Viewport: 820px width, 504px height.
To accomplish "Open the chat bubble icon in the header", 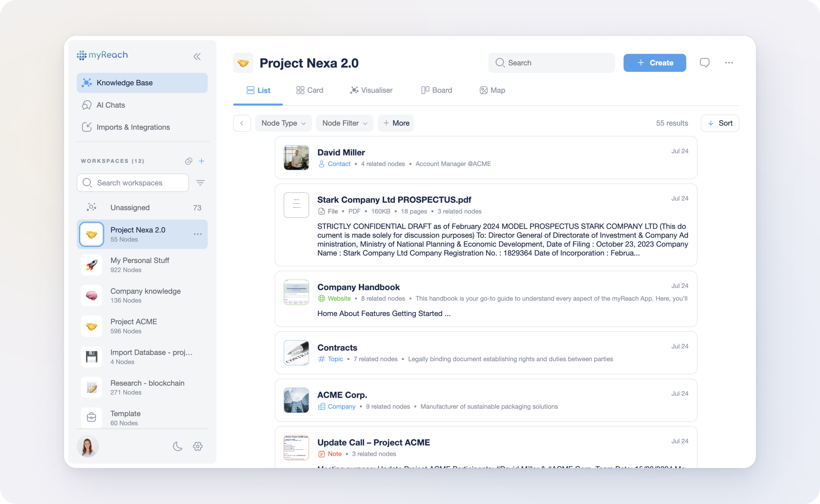I will click(705, 63).
